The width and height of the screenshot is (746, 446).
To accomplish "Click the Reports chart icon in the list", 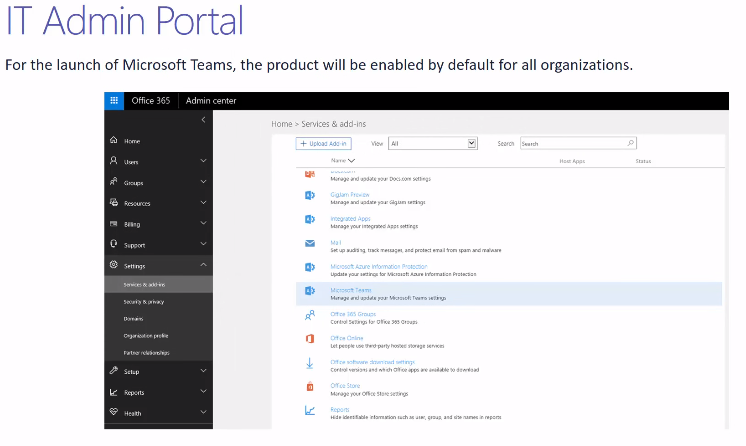I will (x=310, y=411).
